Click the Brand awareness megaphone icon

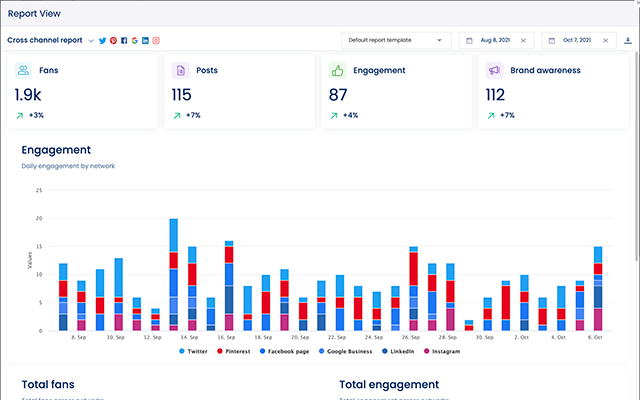tap(494, 71)
